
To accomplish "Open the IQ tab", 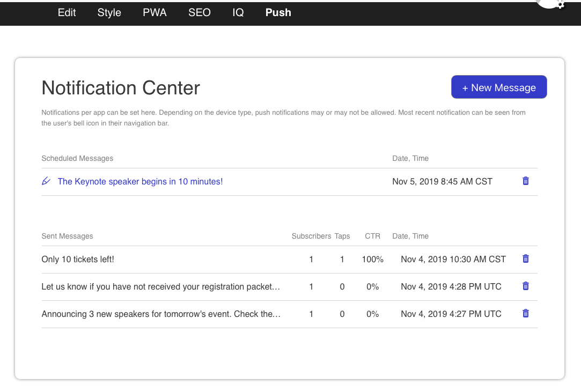I will 238,12.
